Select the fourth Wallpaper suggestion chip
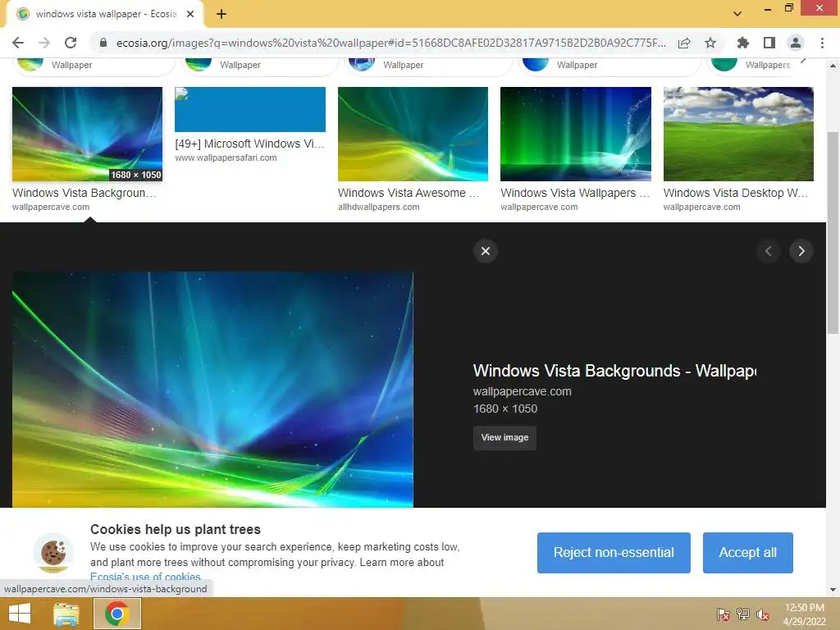 [x=609, y=65]
